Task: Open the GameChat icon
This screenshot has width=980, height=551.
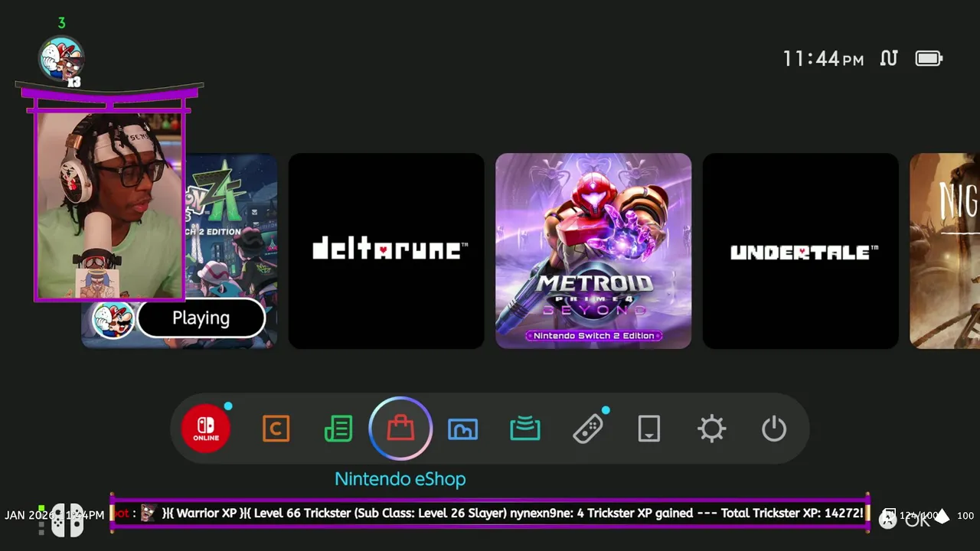Action: (276, 429)
